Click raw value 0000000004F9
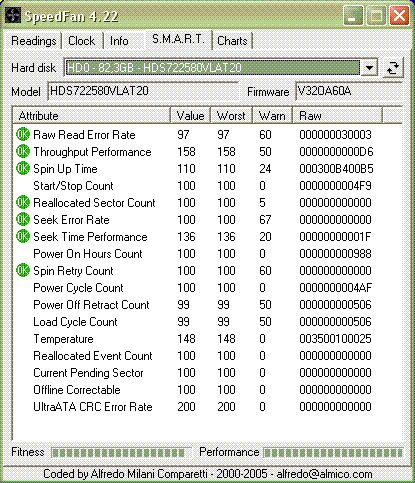The width and height of the screenshot is (415, 483). click(335, 186)
